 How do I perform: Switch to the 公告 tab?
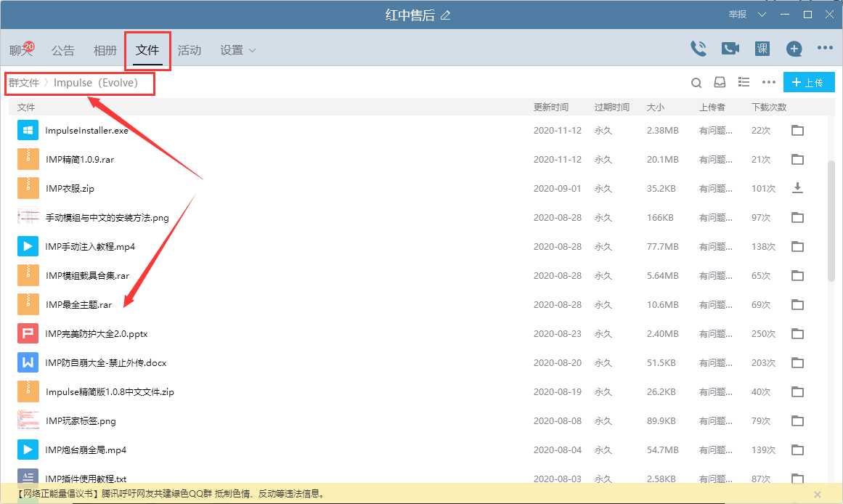[63, 50]
